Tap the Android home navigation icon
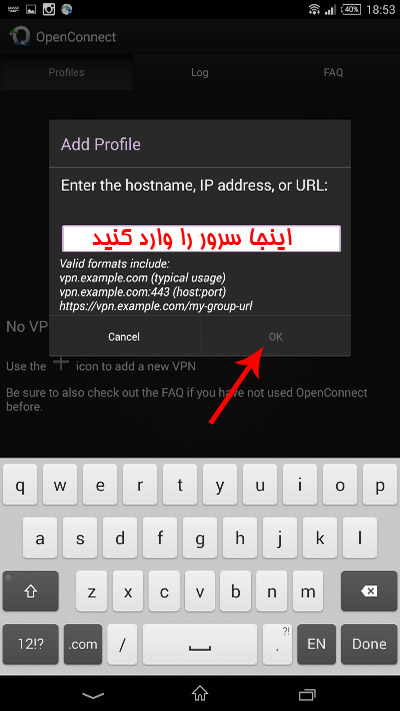 tap(200, 693)
